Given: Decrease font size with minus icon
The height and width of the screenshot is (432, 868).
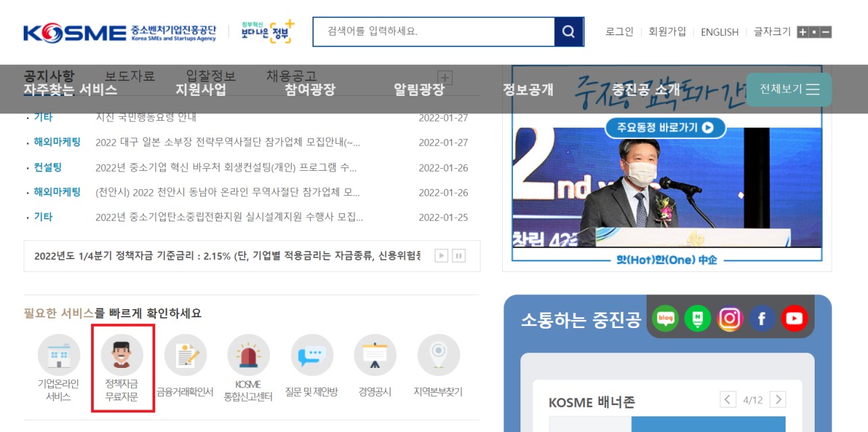Looking at the screenshot, I should (x=825, y=32).
